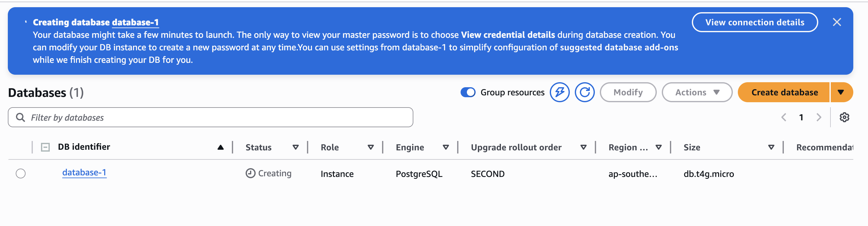Toggle Group resources switch
Screen dimensions: 868x226
click(x=468, y=92)
